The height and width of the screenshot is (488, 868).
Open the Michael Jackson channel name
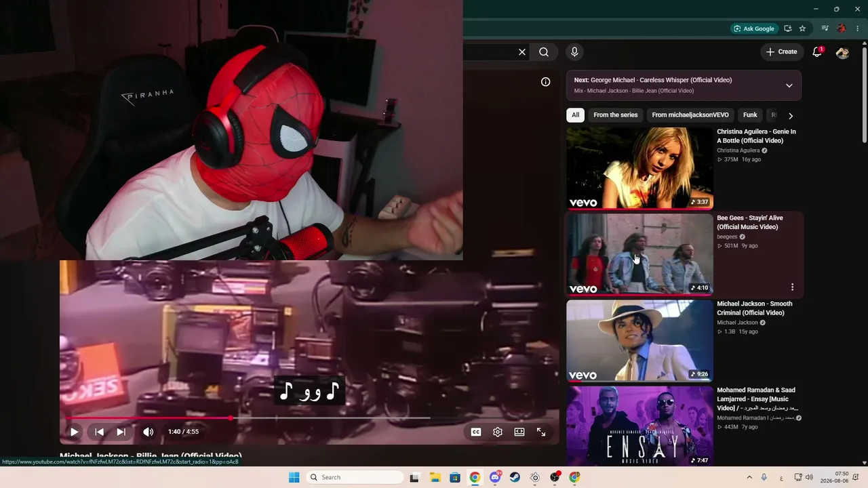(737, 323)
